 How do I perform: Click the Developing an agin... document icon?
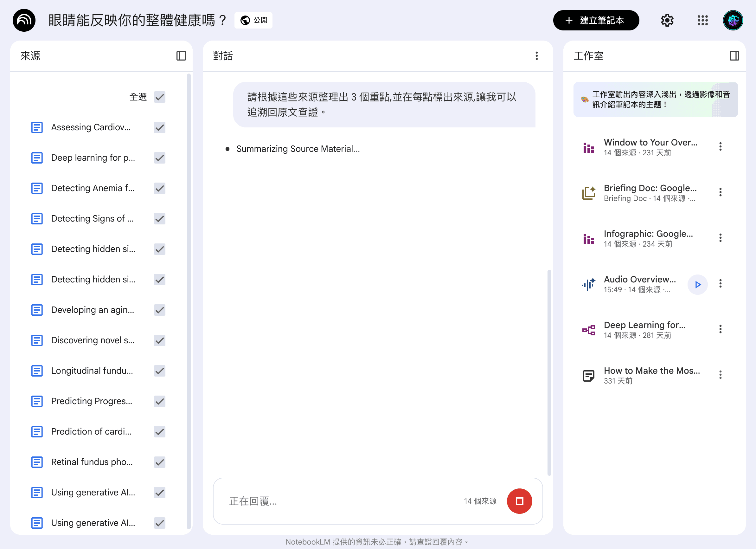(37, 310)
